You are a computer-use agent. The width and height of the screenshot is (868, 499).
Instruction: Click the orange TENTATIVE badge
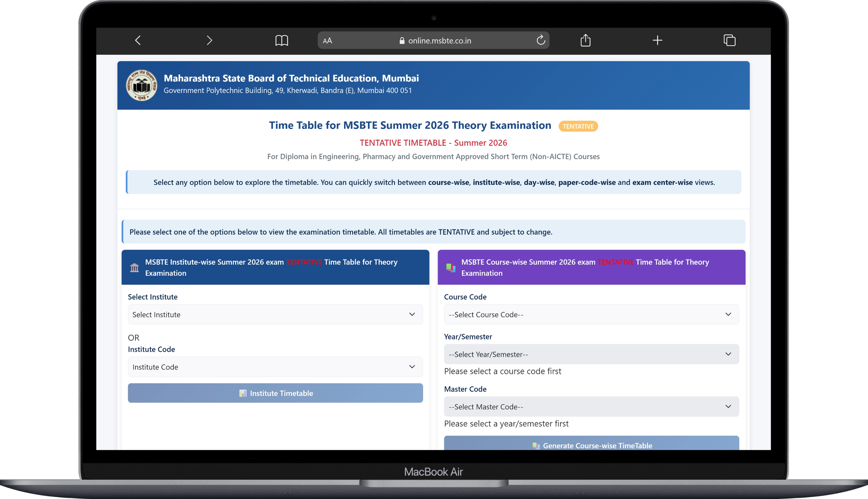[x=578, y=126]
